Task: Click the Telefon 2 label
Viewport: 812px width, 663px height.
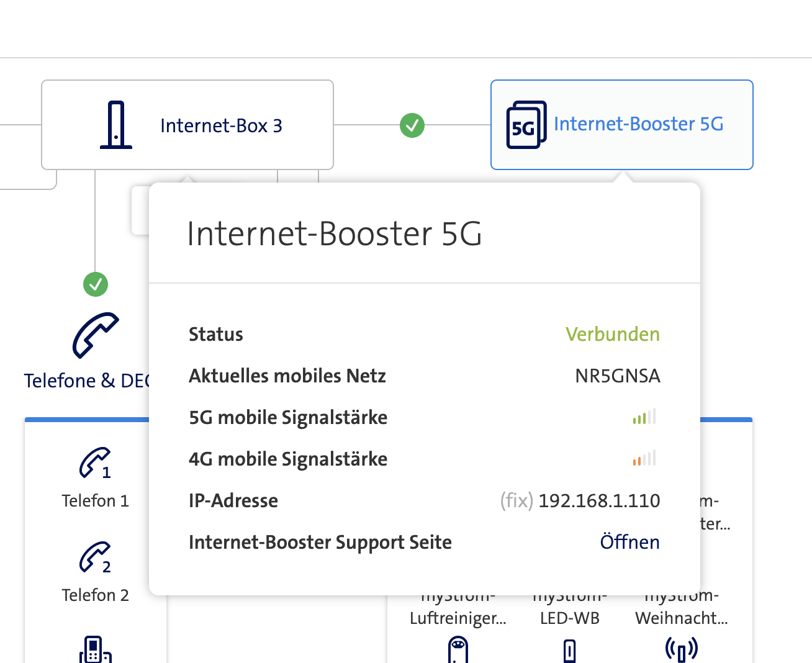Action: coord(95,595)
